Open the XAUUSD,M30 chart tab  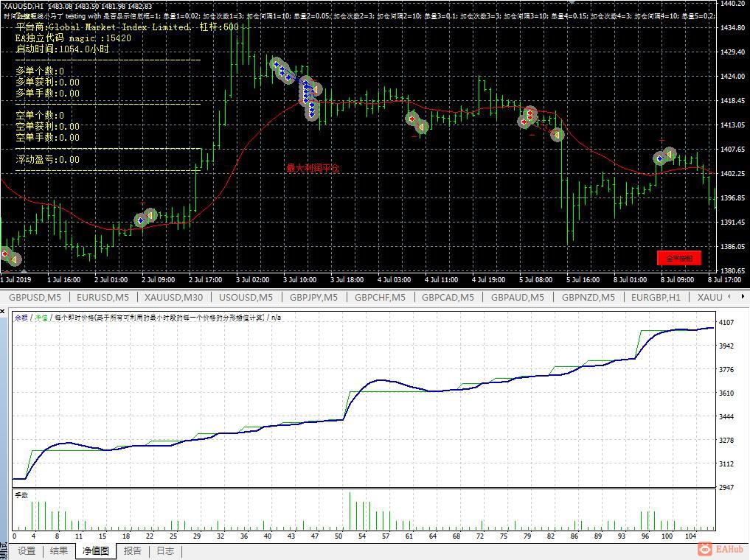pyautogui.click(x=173, y=297)
